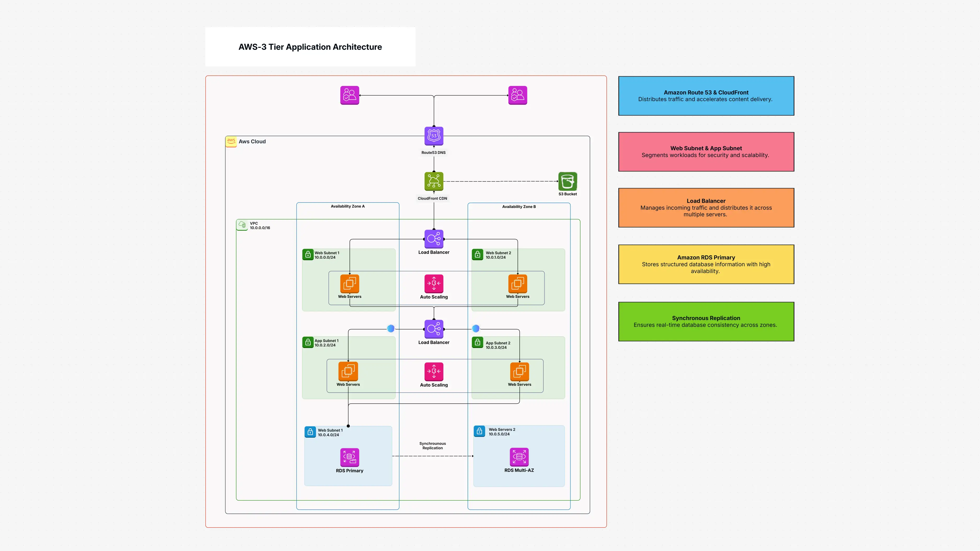Click the green Synchronous Replication legend box
Screen dimensions: 980x551
[706, 322]
